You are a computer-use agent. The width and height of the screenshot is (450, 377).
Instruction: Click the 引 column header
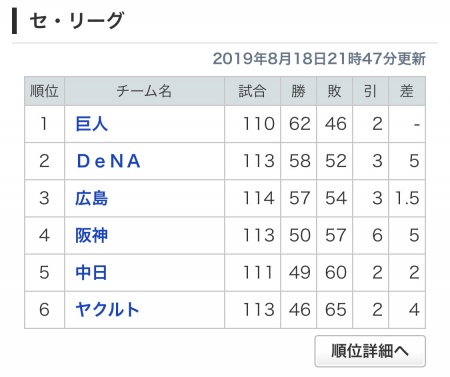point(370,91)
